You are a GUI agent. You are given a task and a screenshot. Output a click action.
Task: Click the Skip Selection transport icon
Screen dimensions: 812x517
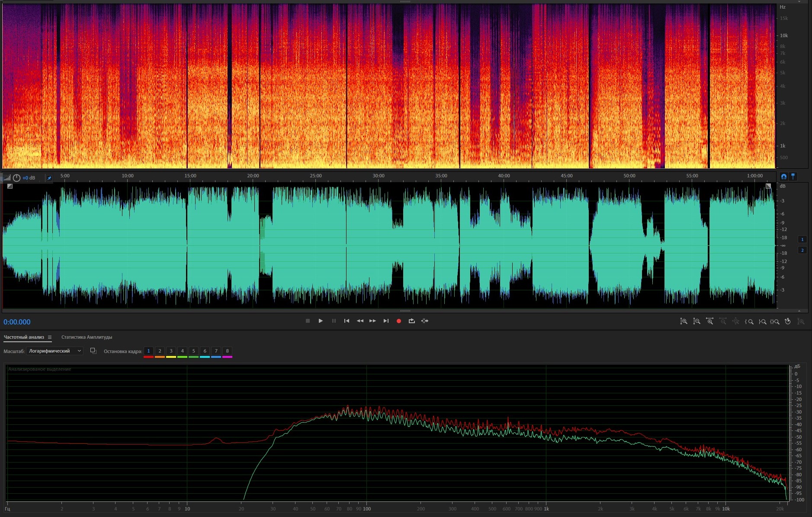[x=425, y=321]
